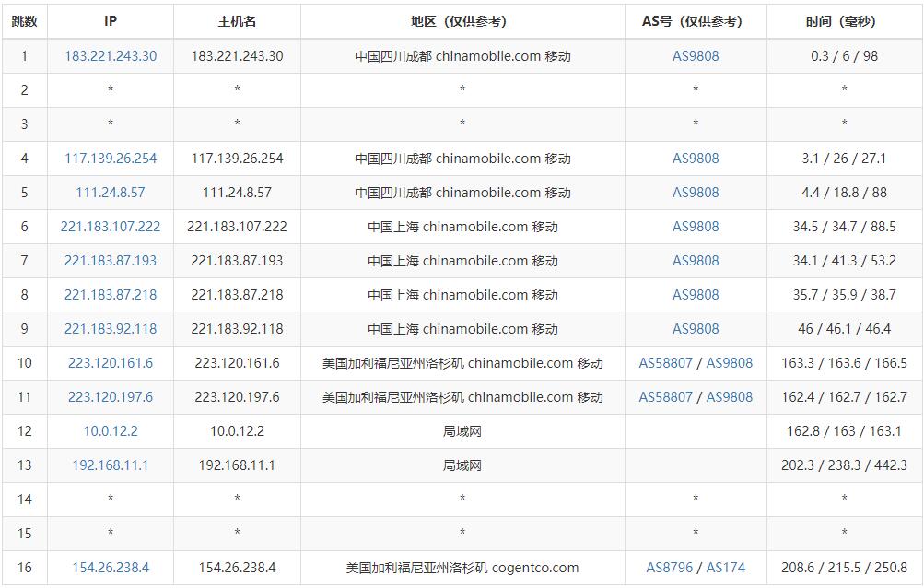This screenshot has height=588, width=924.
Task: Open IP link 221.183.87.193
Action: coord(111,261)
